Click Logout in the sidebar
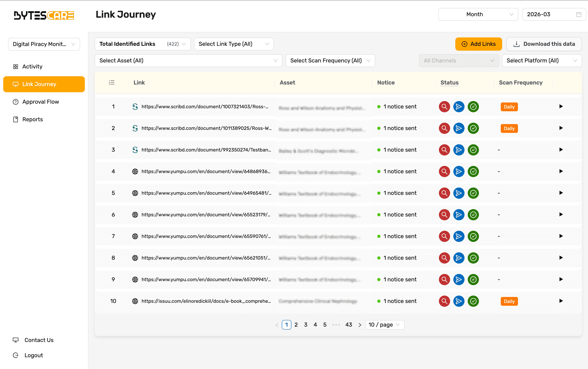The image size is (588, 369). 33,355
